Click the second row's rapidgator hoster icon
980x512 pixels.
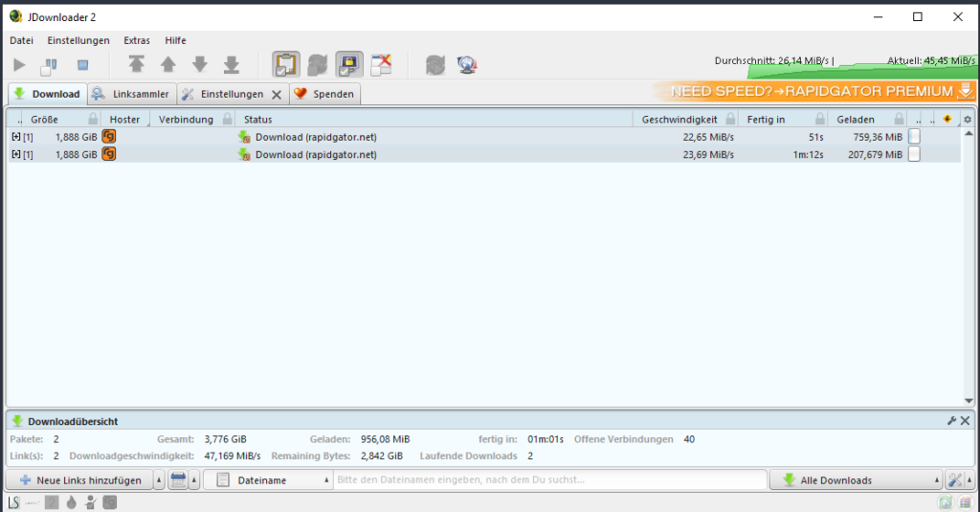point(109,154)
